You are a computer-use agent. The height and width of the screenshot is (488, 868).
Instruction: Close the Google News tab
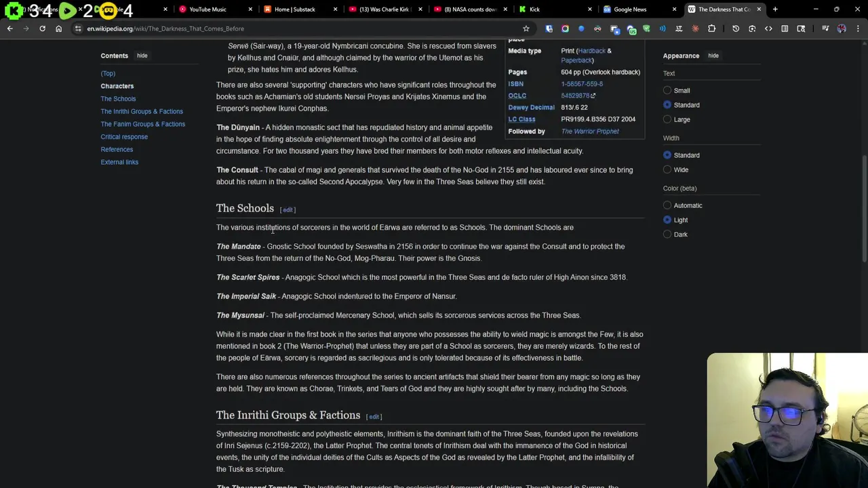coord(674,9)
